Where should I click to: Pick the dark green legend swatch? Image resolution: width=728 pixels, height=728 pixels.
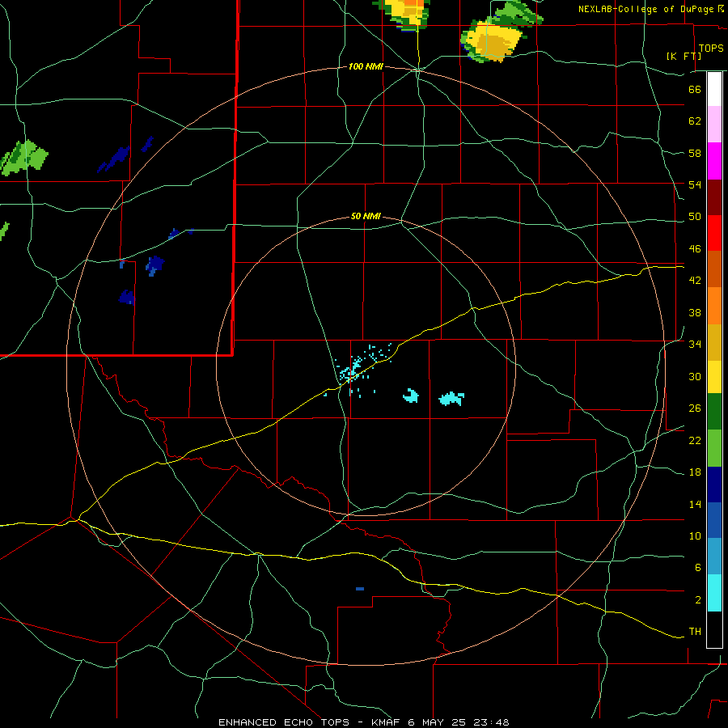tap(714, 412)
